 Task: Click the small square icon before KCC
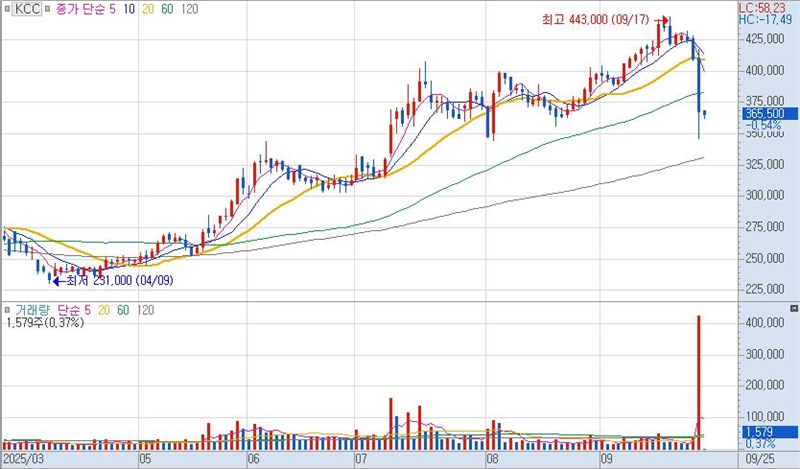(x=6, y=8)
